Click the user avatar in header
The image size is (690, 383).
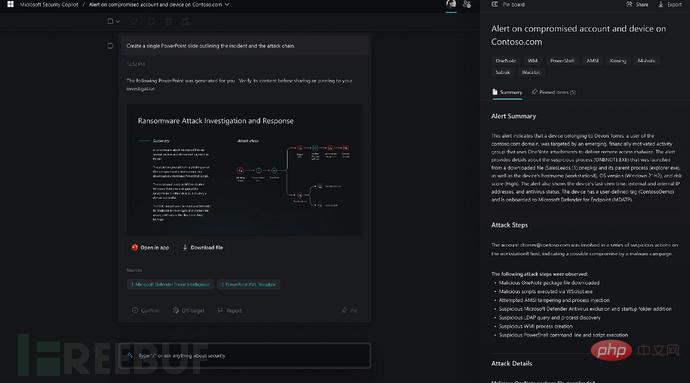pos(451,4)
